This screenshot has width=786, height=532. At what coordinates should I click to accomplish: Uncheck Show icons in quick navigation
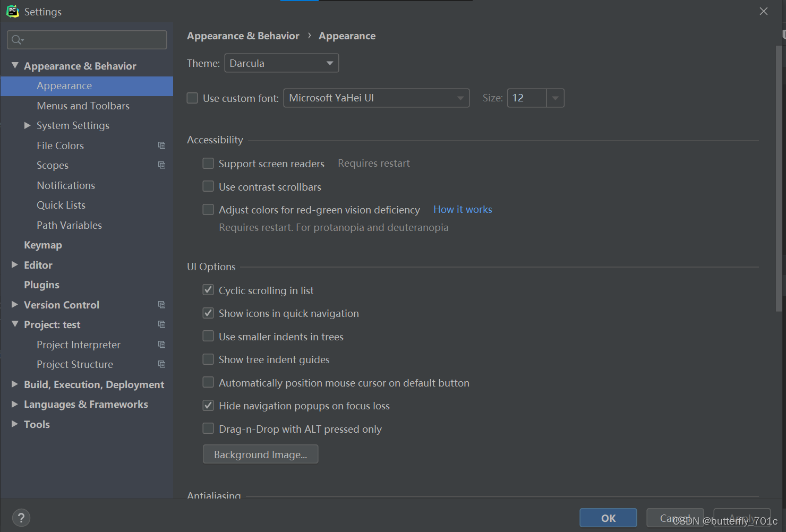(x=208, y=313)
